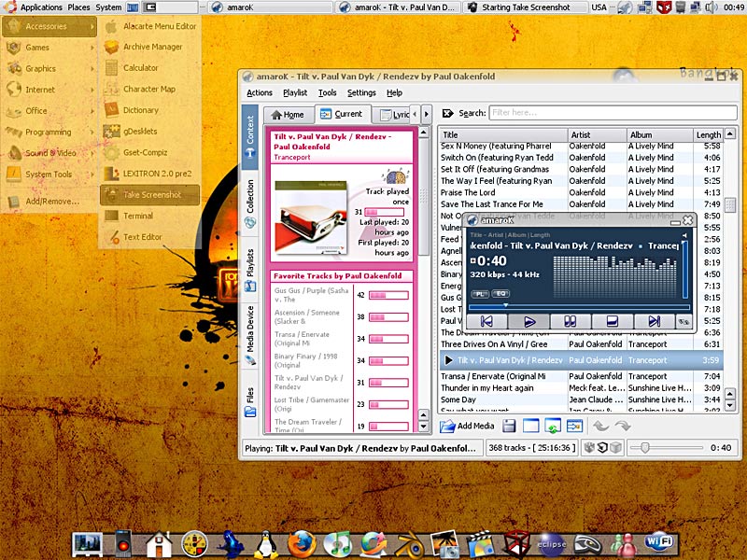
Task: Select 'Thunder in my Heart again' playlist row
Action: point(581,387)
